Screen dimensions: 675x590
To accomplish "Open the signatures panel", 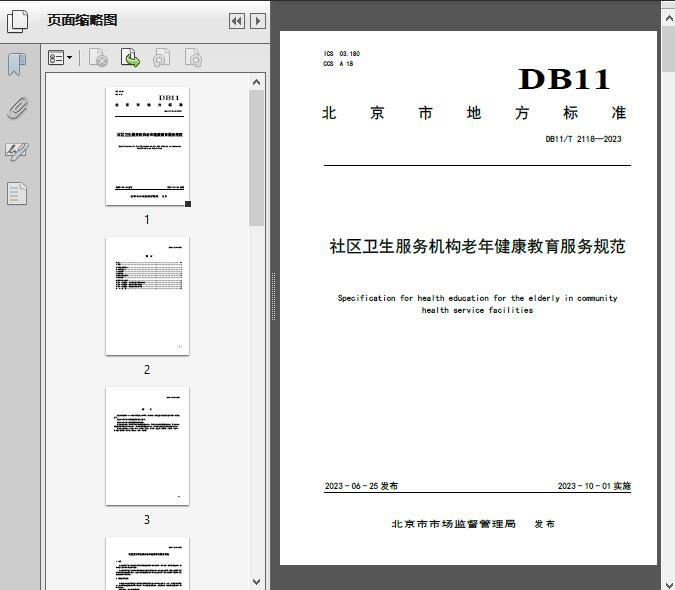I will coord(17,151).
